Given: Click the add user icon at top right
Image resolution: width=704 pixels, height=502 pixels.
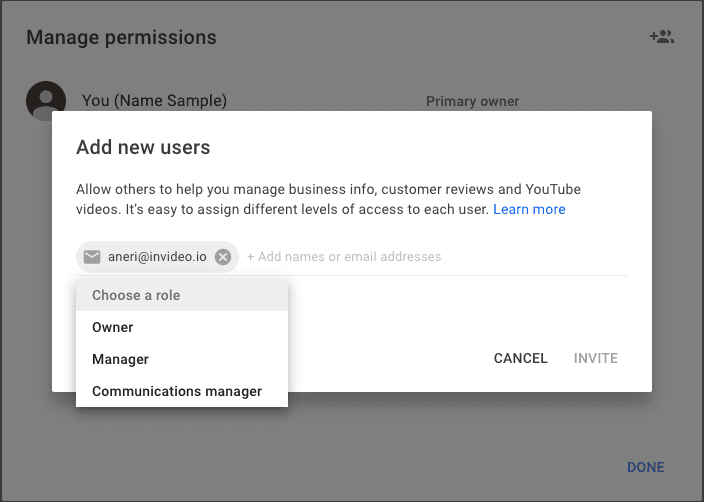Looking at the screenshot, I should click(x=661, y=37).
